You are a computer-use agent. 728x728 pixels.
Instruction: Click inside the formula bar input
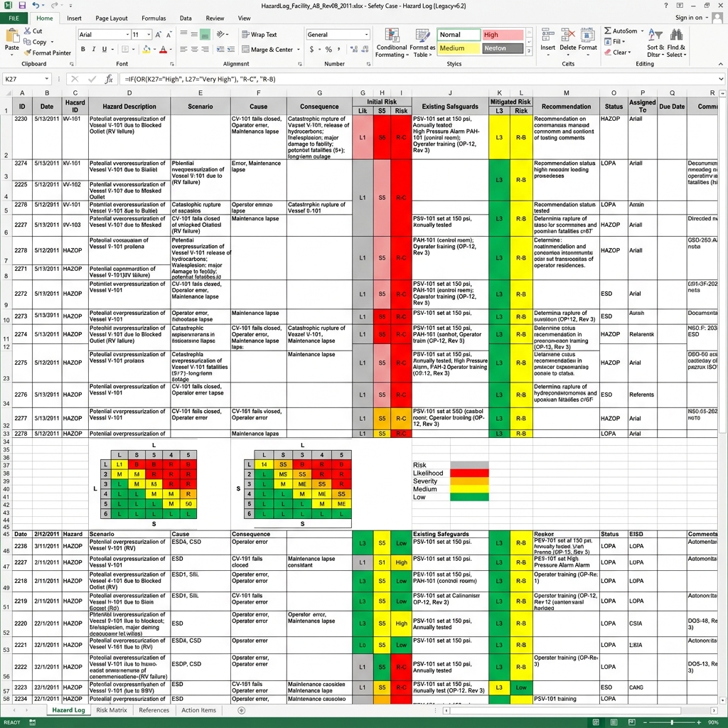pos(418,79)
